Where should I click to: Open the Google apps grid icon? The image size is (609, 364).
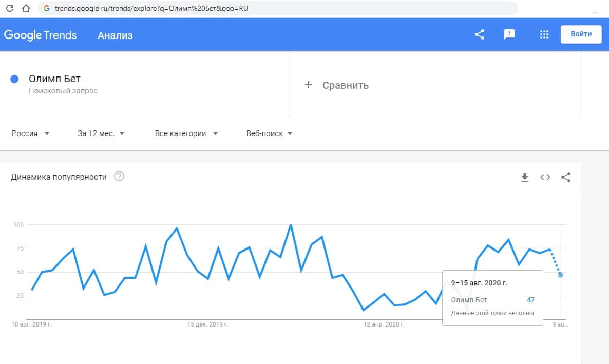545,34
